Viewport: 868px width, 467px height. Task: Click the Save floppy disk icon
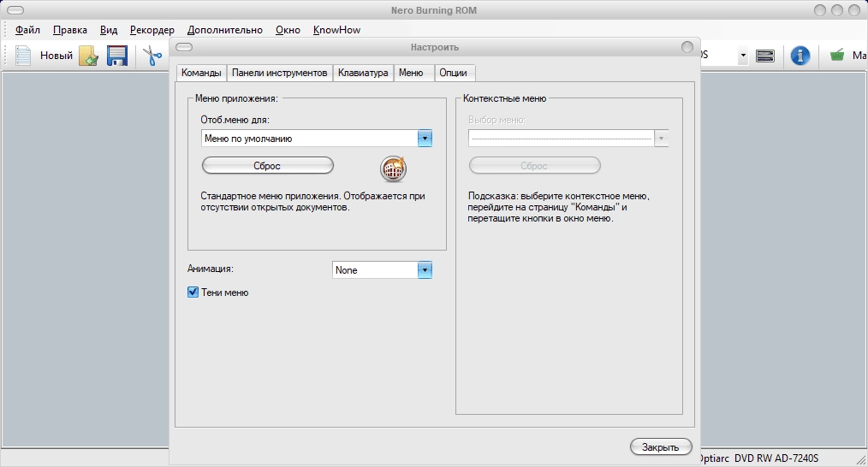click(x=116, y=56)
